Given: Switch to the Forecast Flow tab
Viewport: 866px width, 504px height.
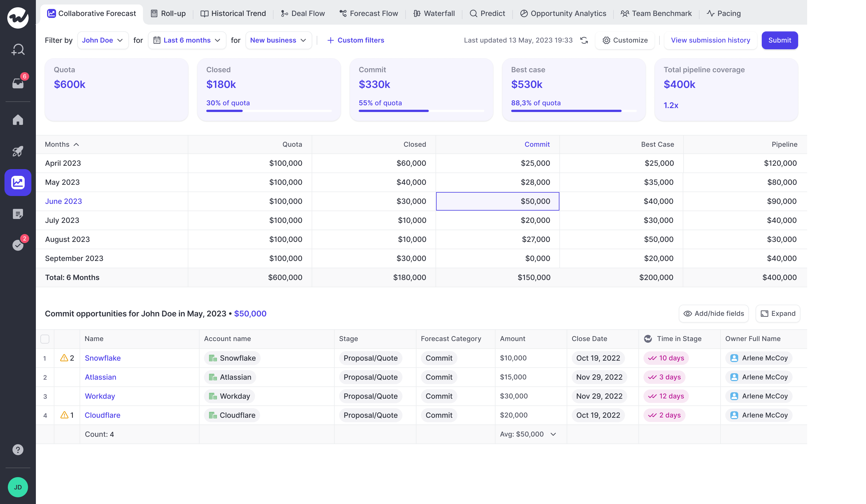Looking at the screenshot, I should (368, 13).
